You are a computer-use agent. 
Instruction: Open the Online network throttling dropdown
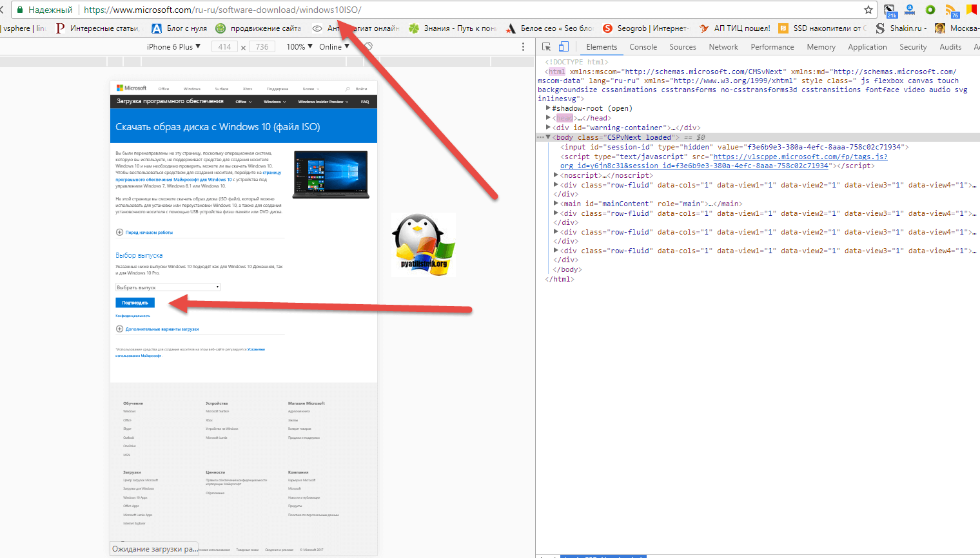tap(333, 47)
